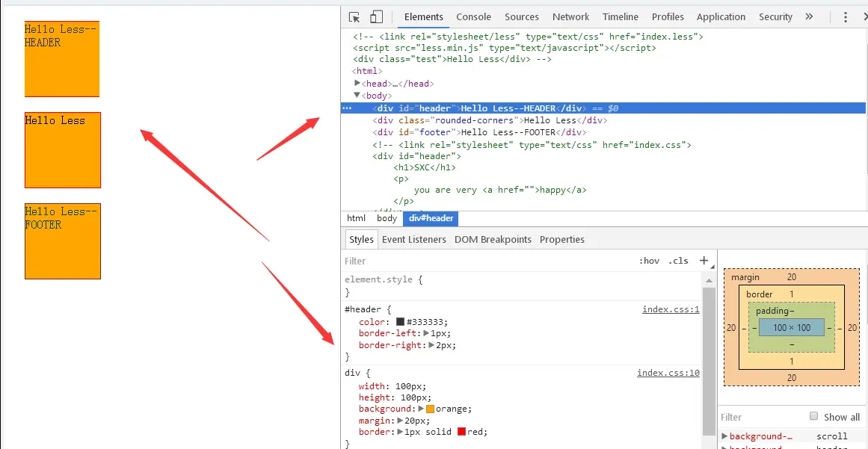This screenshot has height=449, width=868.
Task: Expand the margin shorthand triangle
Action: [401, 421]
